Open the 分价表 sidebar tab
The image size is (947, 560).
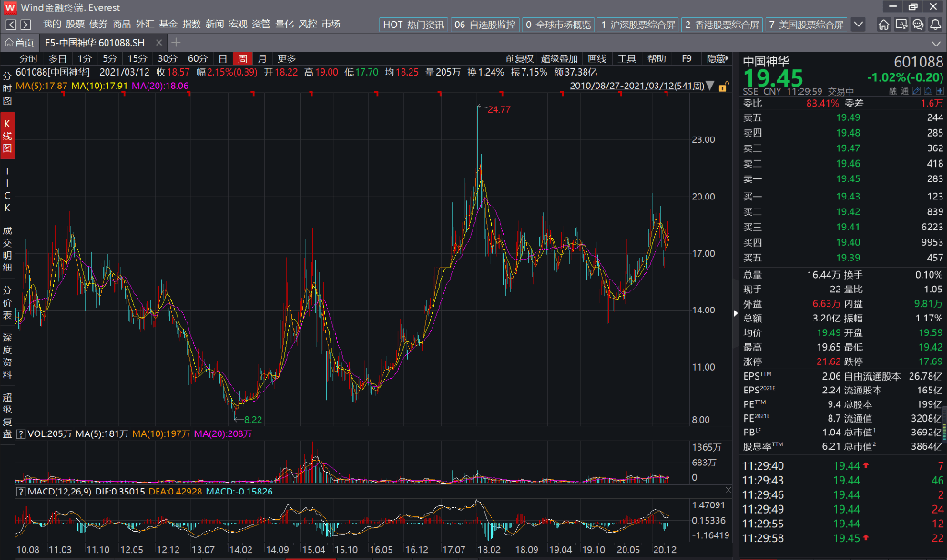click(x=7, y=302)
